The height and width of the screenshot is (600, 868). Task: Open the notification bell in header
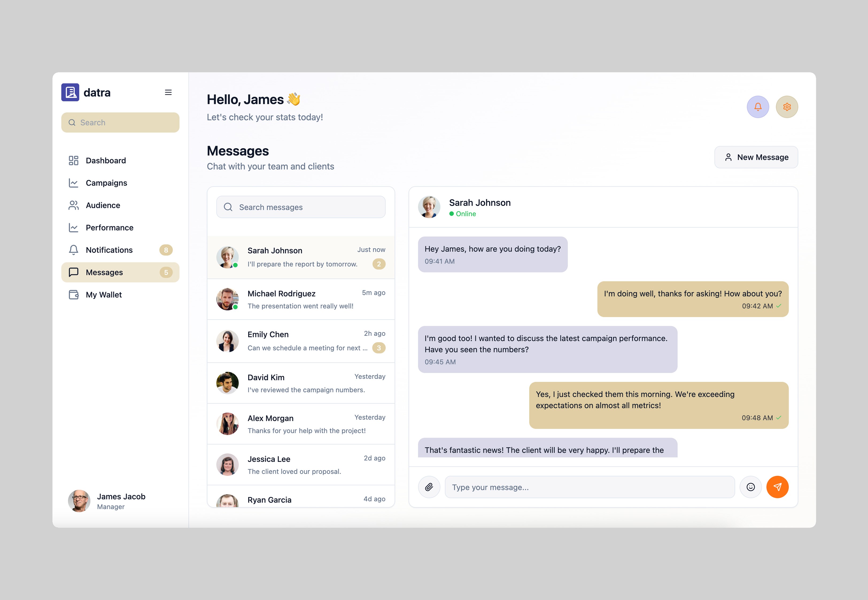[x=758, y=107]
